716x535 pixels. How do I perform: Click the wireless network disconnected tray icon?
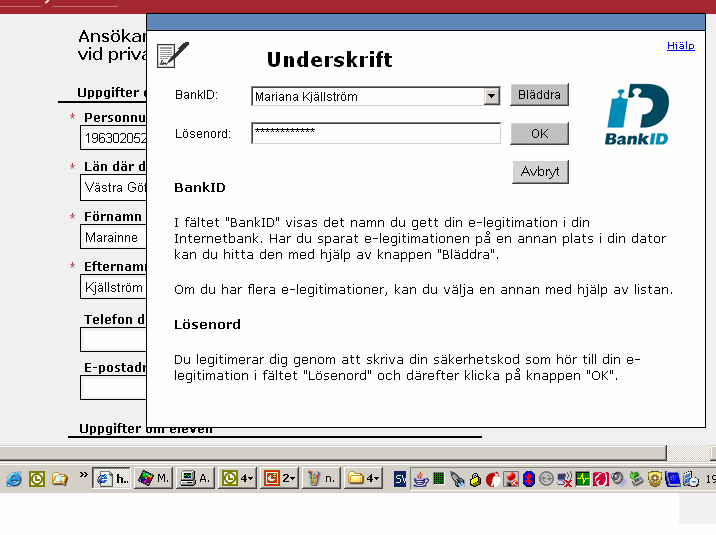point(564,479)
